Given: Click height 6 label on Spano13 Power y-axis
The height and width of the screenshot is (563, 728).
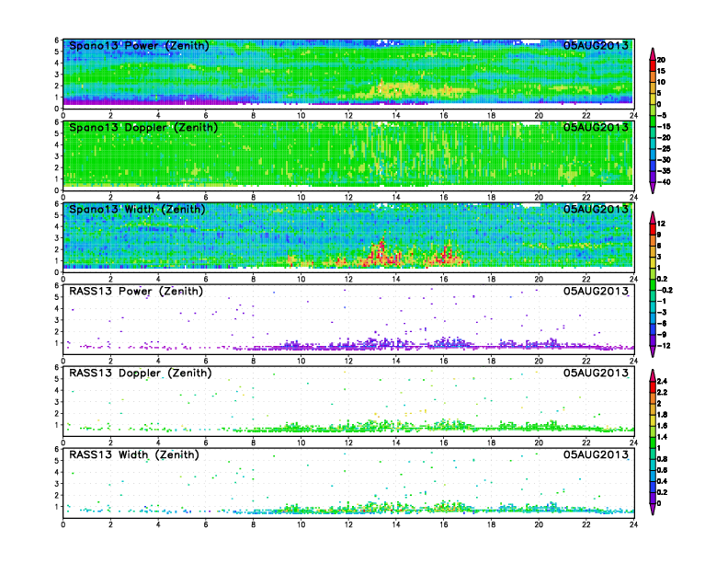Looking at the screenshot, I should coord(57,40).
